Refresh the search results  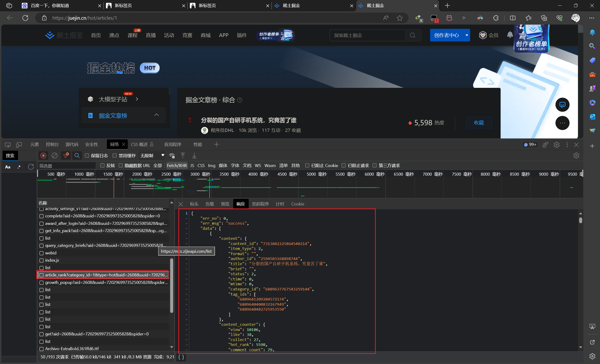click(31, 167)
